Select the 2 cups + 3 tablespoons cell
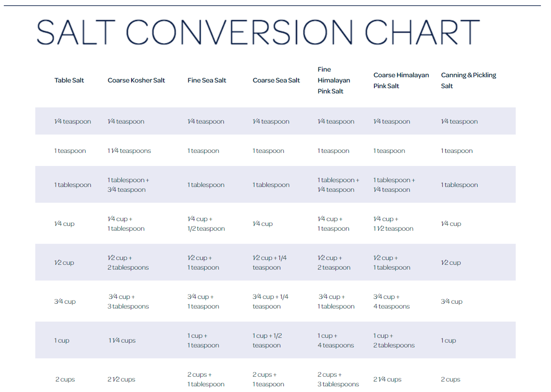Image resolution: width=551 pixels, height=392 pixels. click(x=338, y=380)
